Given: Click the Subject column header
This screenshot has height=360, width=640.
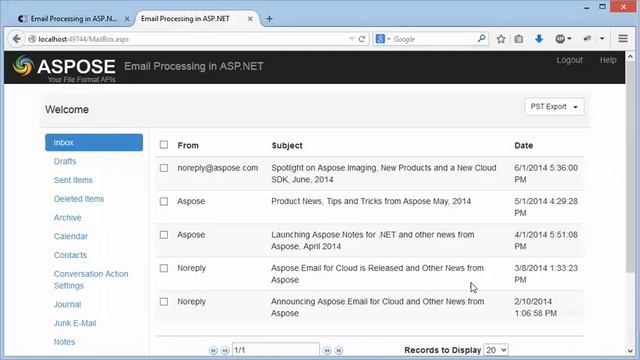Looking at the screenshot, I should [x=287, y=145].
